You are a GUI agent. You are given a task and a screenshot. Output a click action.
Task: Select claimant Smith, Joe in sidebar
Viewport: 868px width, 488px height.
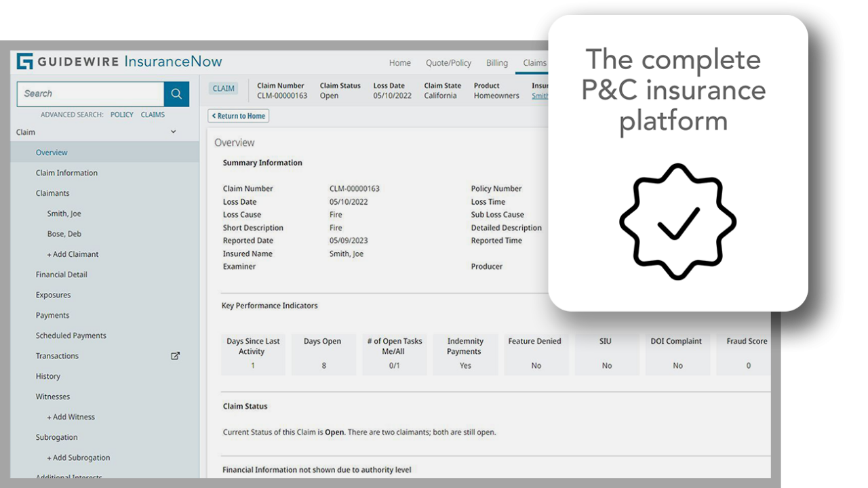(64, 213)
